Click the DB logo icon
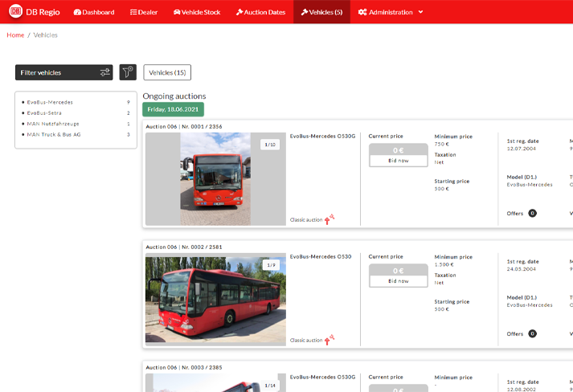Viewport: 573px width, 392px height. pos(15,11)
